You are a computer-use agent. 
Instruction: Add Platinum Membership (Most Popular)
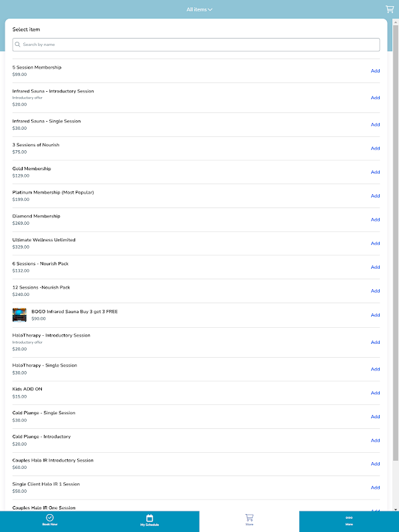[x=375, y=196]
